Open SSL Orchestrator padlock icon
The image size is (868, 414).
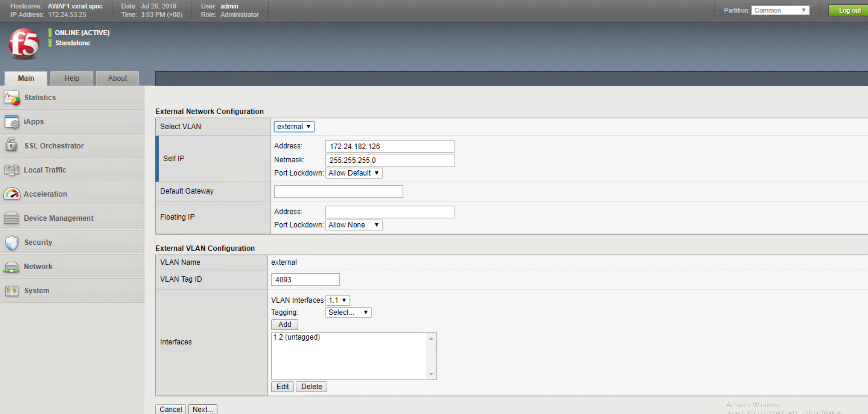pos(12,145)
